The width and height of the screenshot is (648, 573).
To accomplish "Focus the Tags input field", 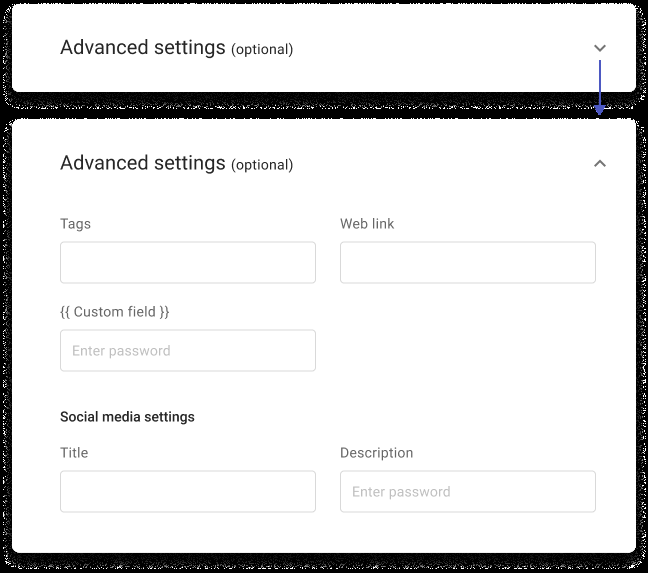I will 188,262.
